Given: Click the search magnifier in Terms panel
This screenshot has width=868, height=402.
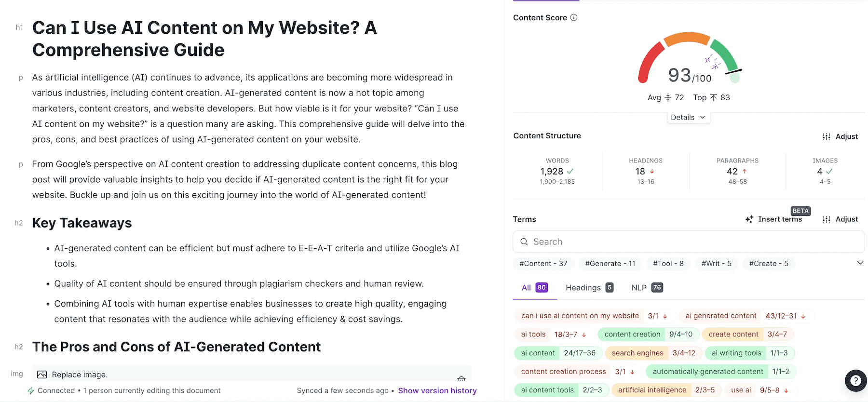Looking at the screenshot, I should click(524, 241).
